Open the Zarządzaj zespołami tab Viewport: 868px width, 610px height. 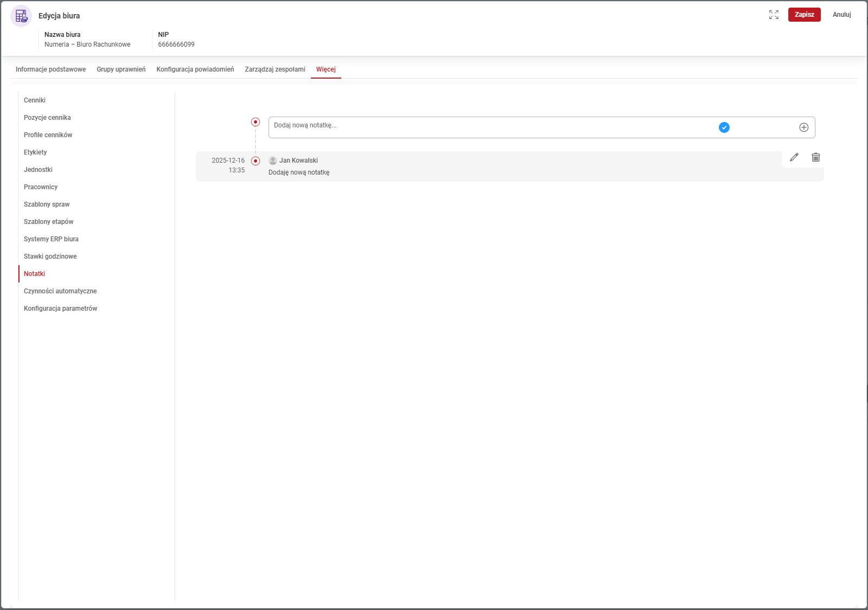(275, 69)
